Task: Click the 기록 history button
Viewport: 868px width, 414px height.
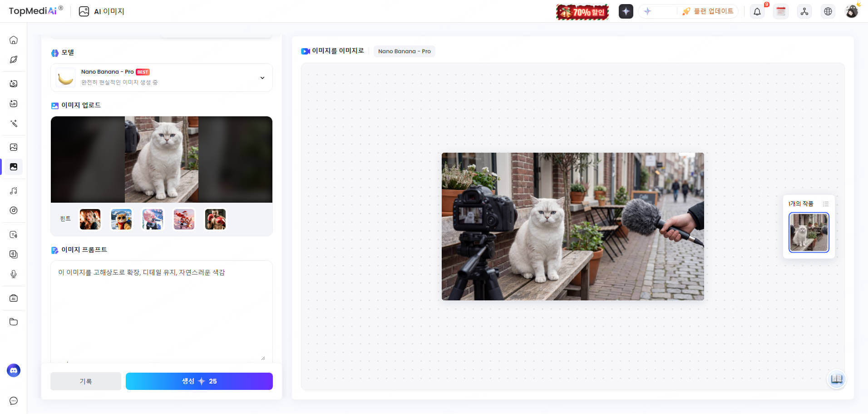Action: (86, 381)
